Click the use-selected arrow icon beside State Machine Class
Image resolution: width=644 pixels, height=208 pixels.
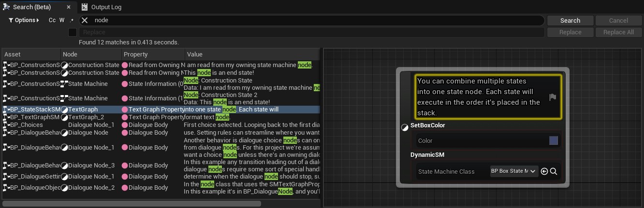pyautogui.click(x=544, y=171)
